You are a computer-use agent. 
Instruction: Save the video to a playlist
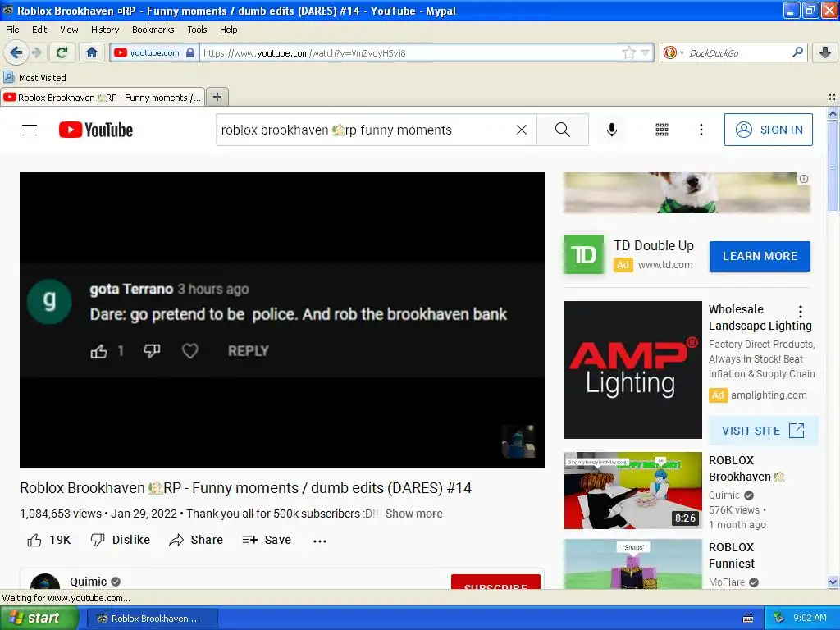267,540
